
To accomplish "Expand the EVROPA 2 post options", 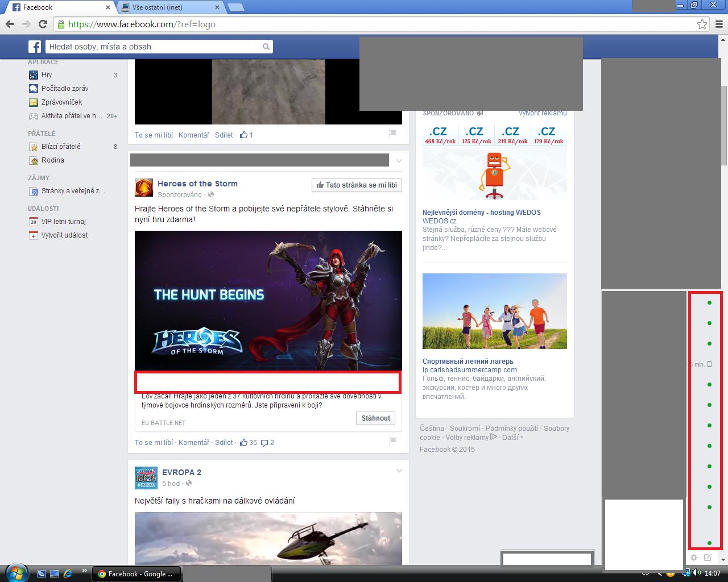I will 399,471.
